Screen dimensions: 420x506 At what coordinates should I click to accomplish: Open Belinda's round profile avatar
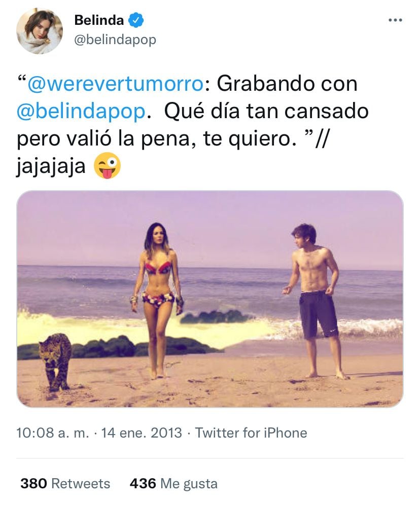pyautogui.click(x=40, y=31)
